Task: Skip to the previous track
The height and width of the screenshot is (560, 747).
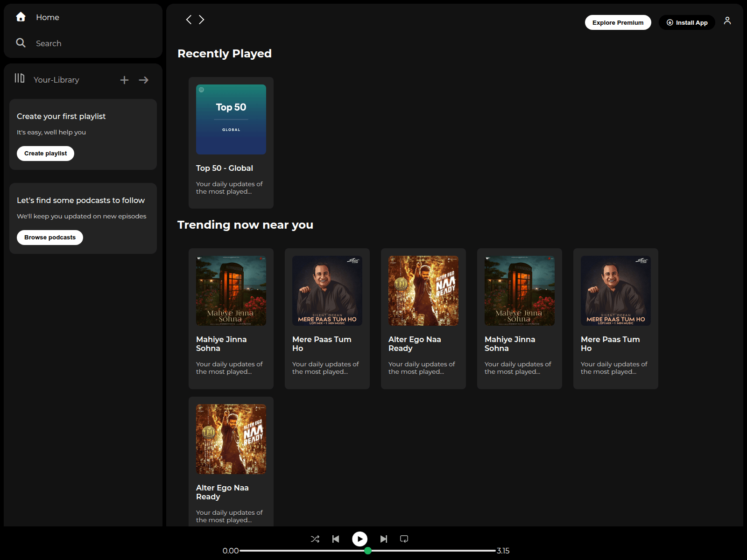Action: [336, 539]
